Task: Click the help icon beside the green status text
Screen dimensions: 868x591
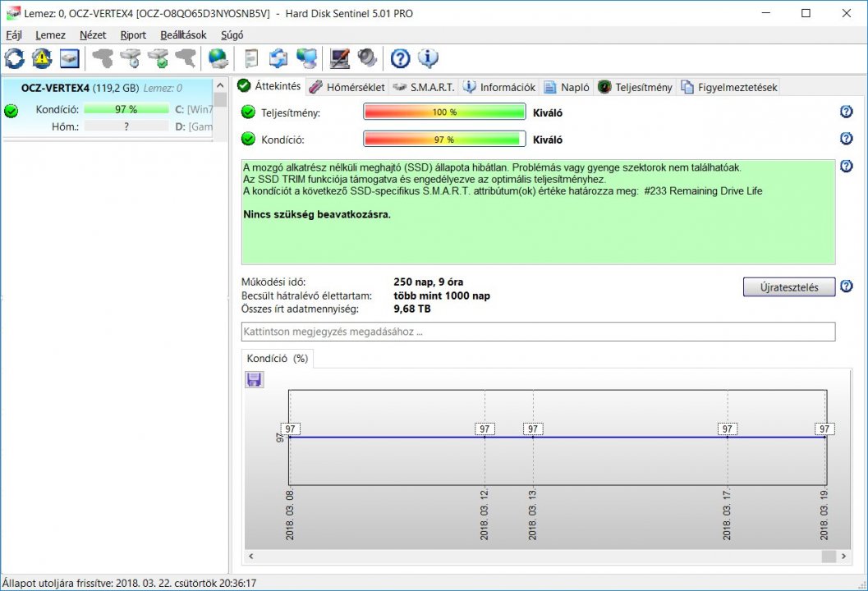Action: tap(847, 166)
